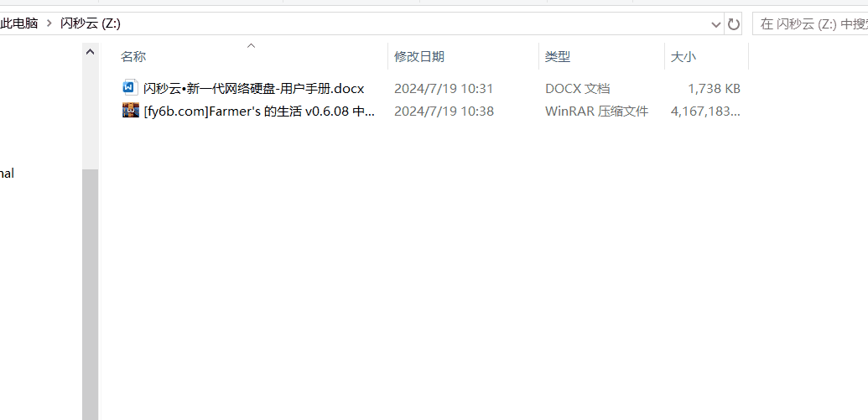Click the WinRAR 压缩文件 type cell
This screenshot has height=420, width=868.
click(x=597, y=111)
